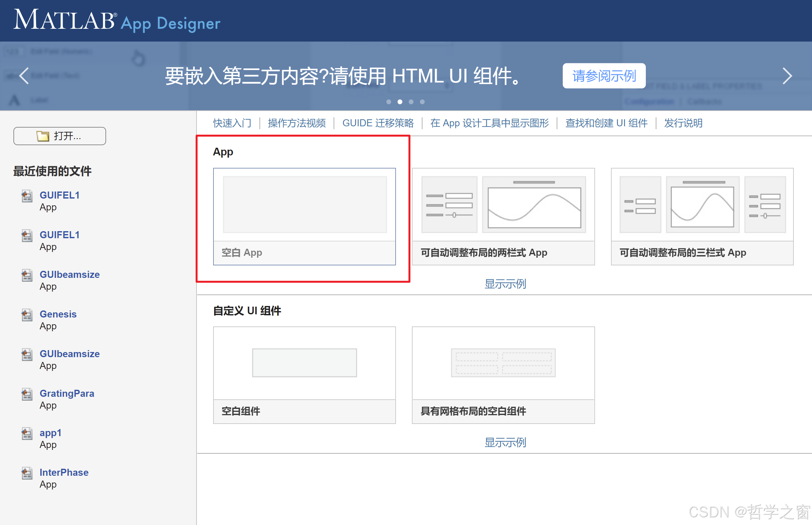
Task: Open InterPhase from recent files
Action: pyautogui.click(x=64, y=472)
